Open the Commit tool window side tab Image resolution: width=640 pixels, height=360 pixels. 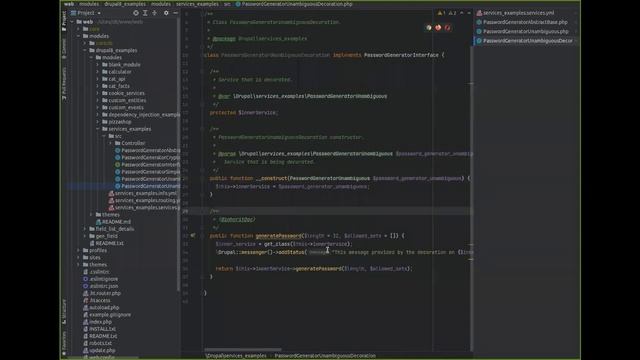64,48
